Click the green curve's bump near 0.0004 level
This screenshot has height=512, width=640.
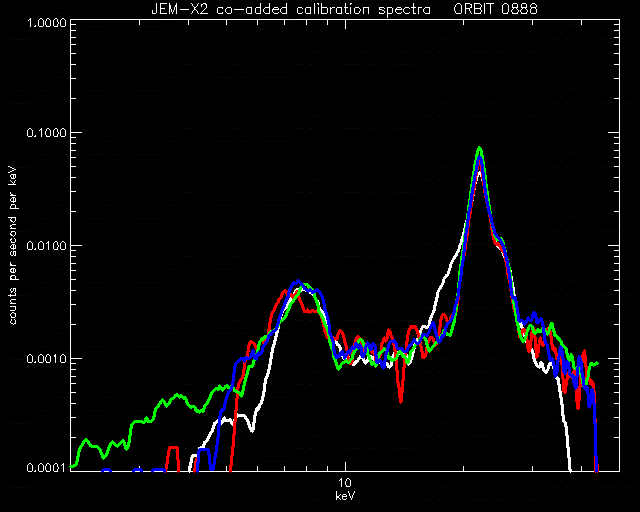click(178, 395)
